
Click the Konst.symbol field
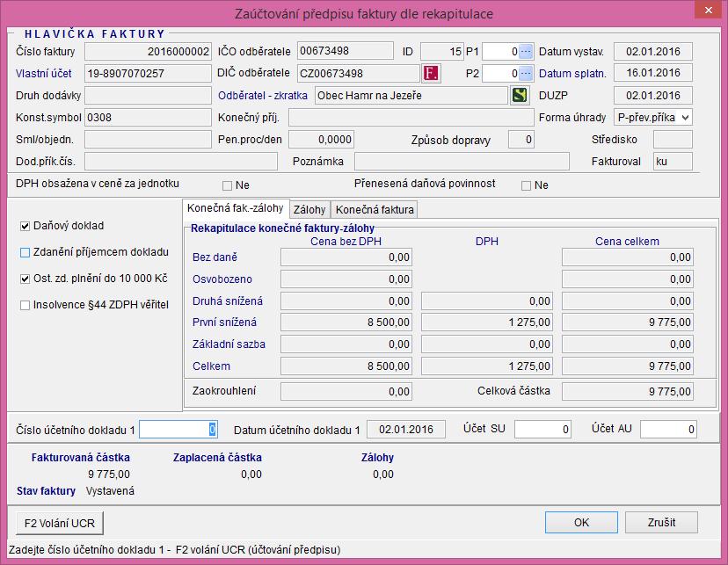[148, 118]
